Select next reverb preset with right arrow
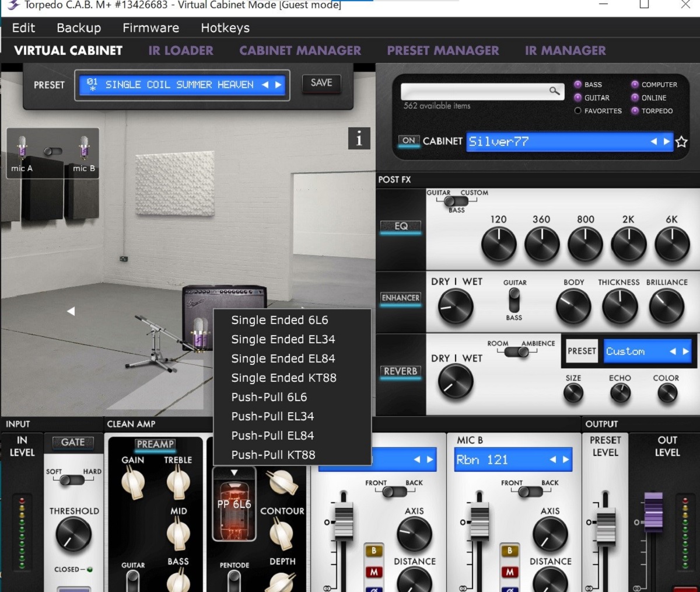 pos(686,351)
